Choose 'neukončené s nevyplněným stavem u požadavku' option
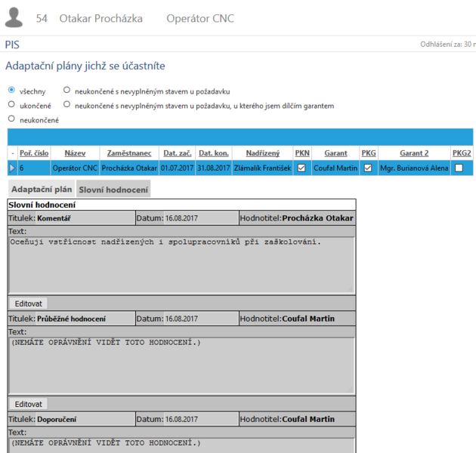 click(x=66, y=90)
